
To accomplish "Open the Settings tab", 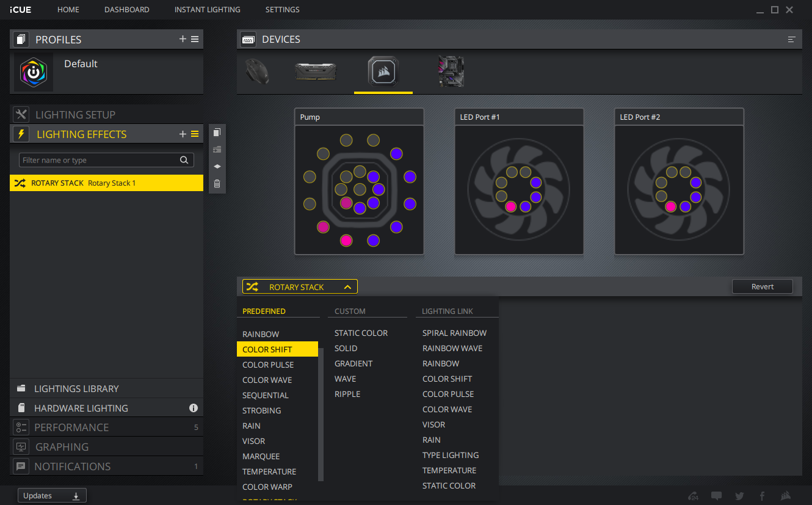I will (x=283, y=10).
